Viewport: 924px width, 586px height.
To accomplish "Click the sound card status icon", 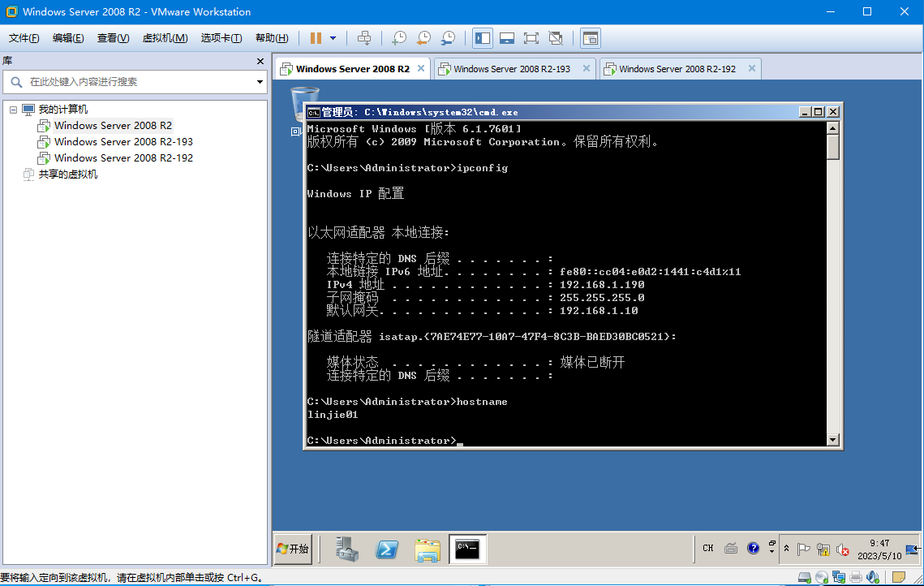I will click(x=873, y=577).
